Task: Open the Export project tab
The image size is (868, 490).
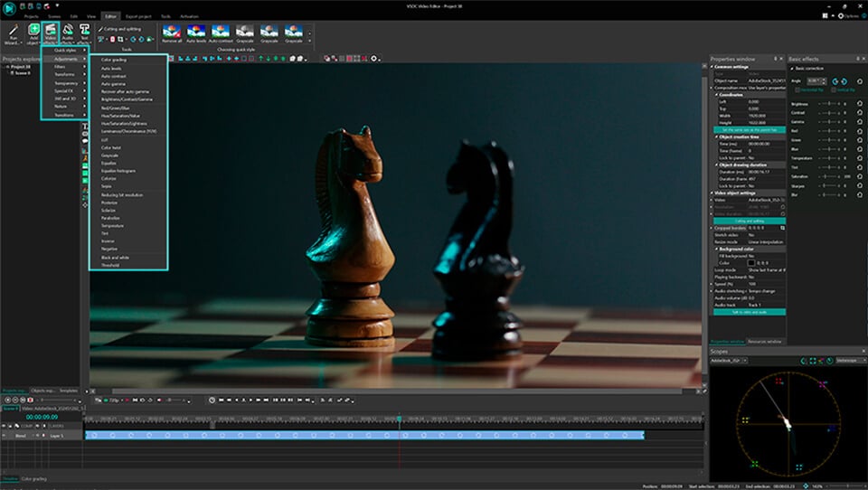Action: 138,16
